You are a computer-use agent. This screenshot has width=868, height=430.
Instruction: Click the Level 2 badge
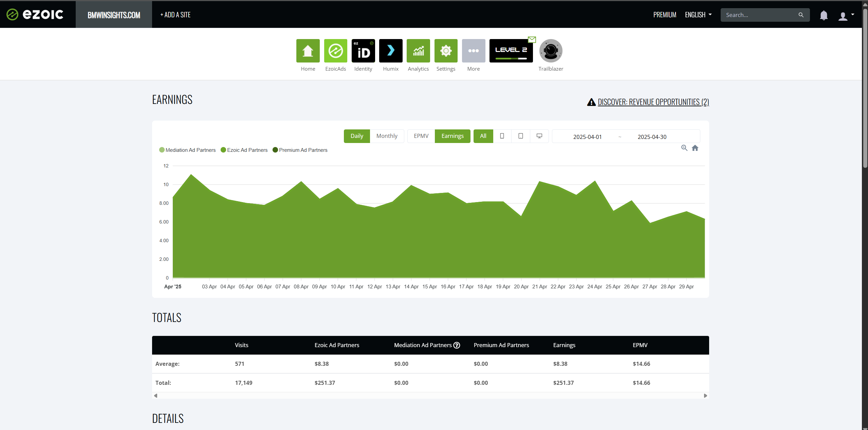click(511, 51)
